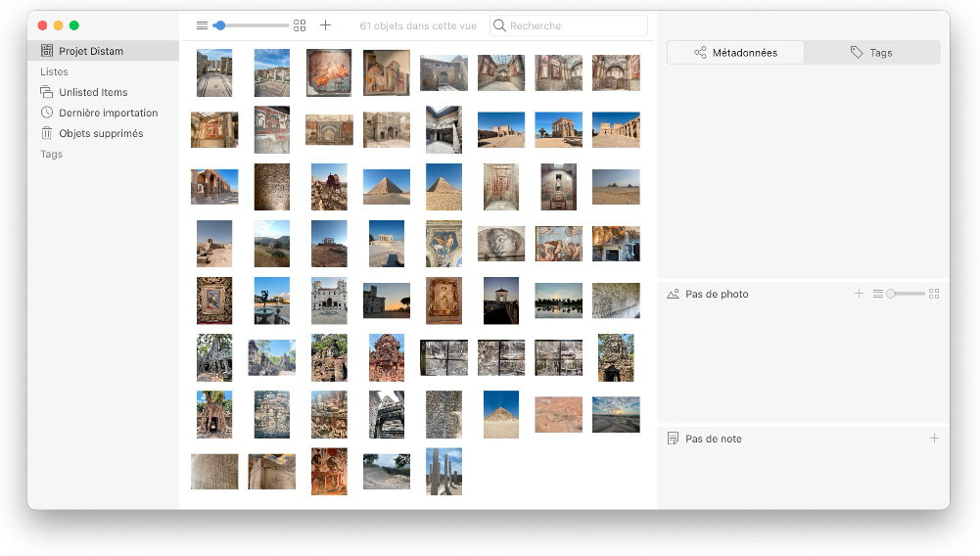
Task: Show Dernière importation items
Action: point(108,113)
